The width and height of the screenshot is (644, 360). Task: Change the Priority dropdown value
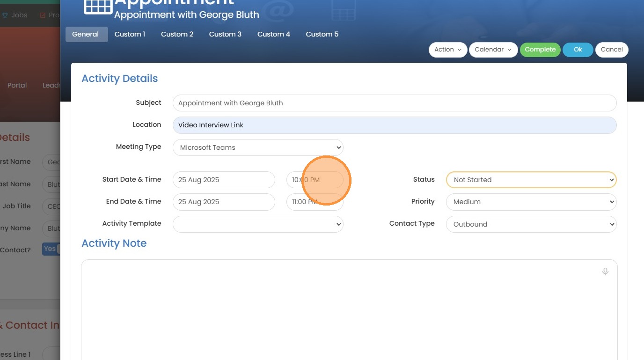[531, 202]
